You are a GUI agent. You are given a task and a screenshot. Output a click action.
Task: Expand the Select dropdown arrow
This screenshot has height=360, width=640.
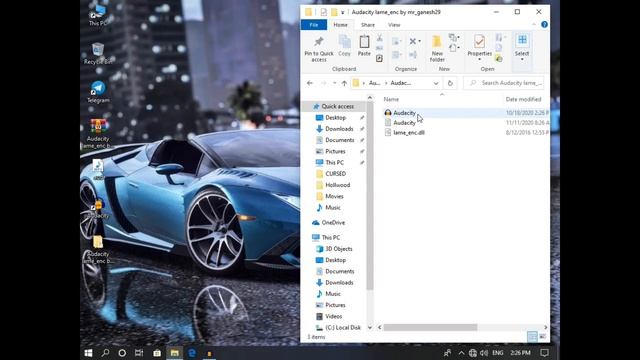pos(522,60)
